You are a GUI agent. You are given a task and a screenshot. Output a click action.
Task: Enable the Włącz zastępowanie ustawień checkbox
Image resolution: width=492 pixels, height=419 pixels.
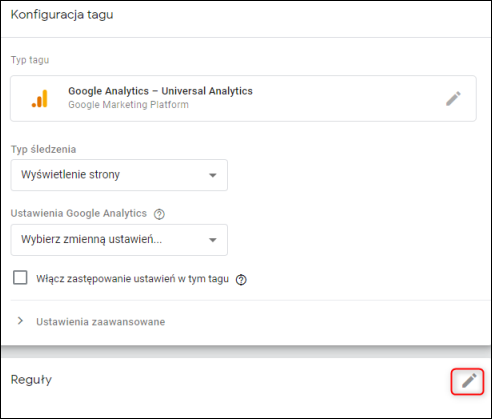click(20, 278)
